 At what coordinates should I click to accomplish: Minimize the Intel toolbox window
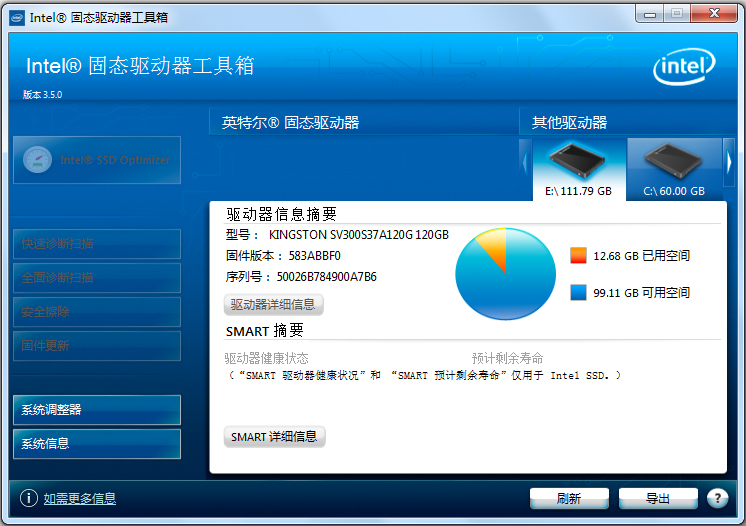650,14
